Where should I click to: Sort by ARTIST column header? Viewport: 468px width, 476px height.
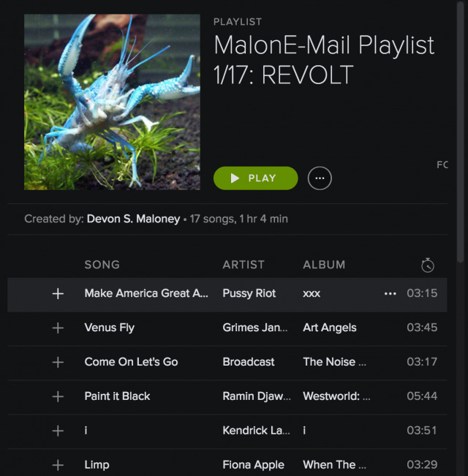[x=244, y=265]
